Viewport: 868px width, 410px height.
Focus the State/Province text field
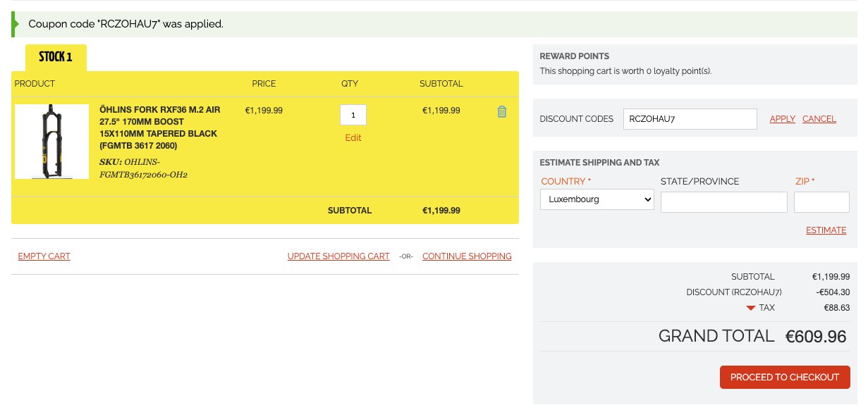[723, 202]
